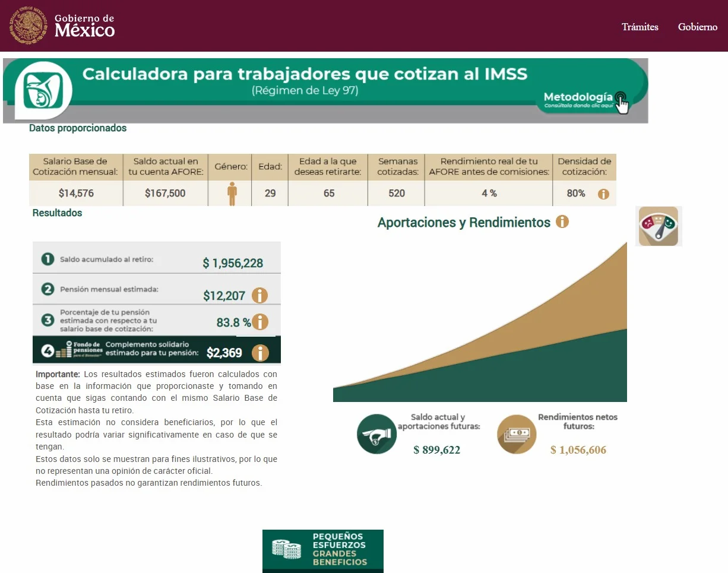Viewport: 728px width, 573px height.
Task: Click info icon beside 83.8 % percentage
Action: (x=259, y=322)
